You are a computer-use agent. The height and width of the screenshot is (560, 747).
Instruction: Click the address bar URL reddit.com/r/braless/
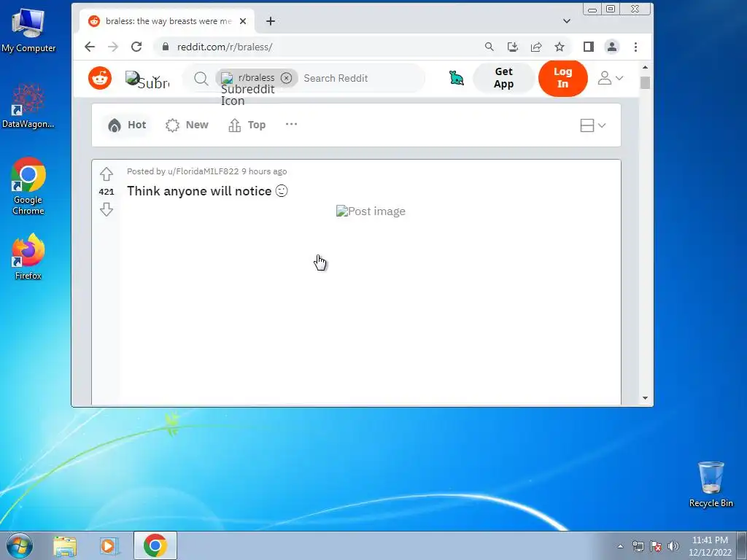(225, 47)
